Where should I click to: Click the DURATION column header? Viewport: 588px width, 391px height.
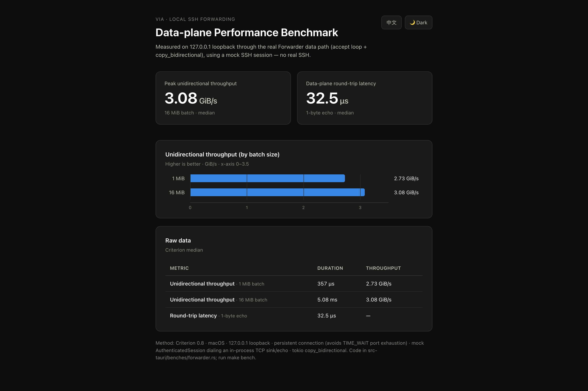330,268
